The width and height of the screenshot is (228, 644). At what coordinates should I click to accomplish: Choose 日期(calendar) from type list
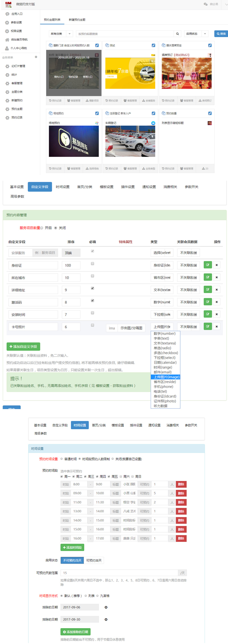click(x=165, y=363)
